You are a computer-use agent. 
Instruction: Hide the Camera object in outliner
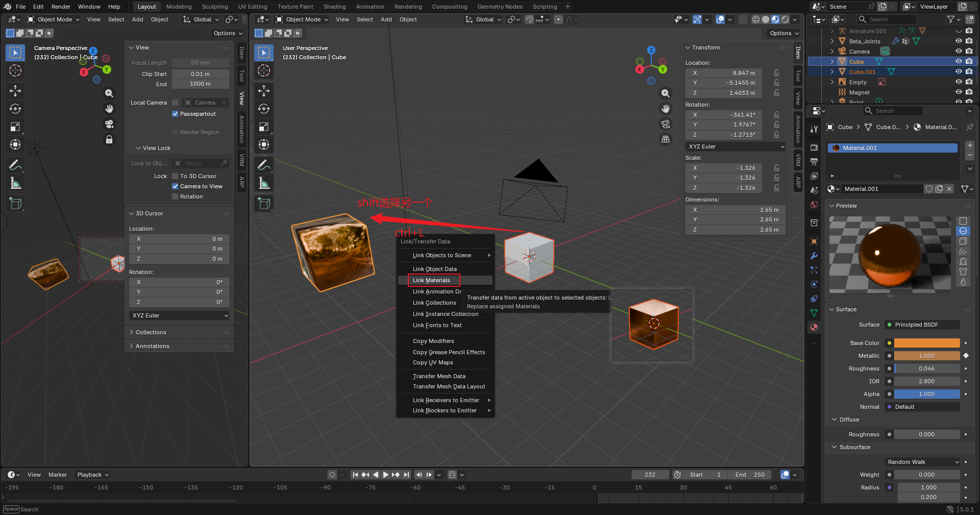[959, 51]
